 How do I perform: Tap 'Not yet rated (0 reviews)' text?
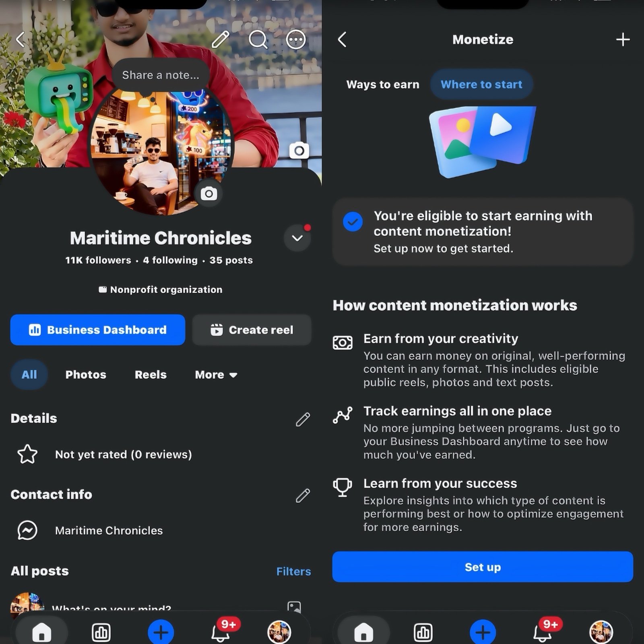click(x=124, y=454)
